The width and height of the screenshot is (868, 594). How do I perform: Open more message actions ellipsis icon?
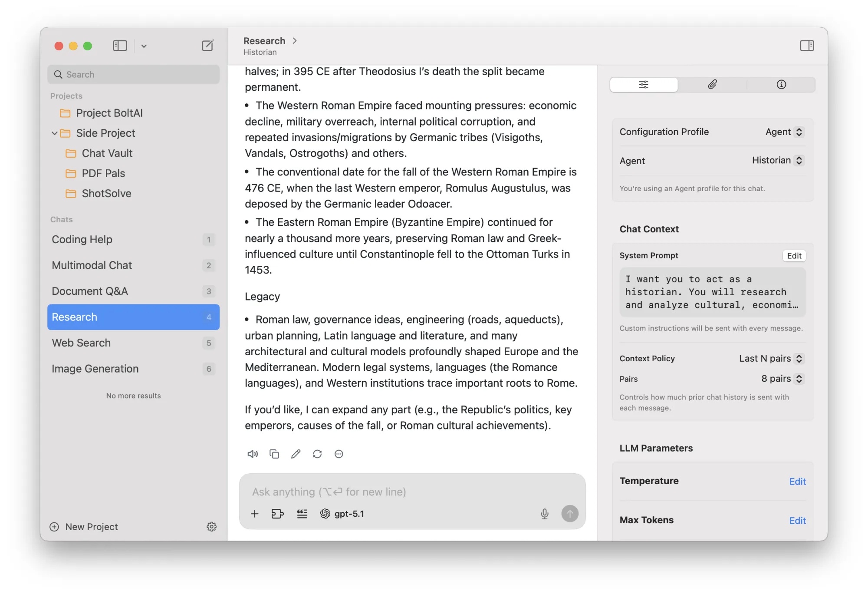[339, 454]
